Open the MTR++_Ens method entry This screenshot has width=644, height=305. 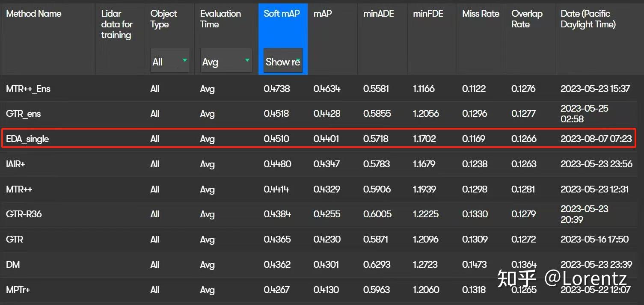tap(28, 89)
